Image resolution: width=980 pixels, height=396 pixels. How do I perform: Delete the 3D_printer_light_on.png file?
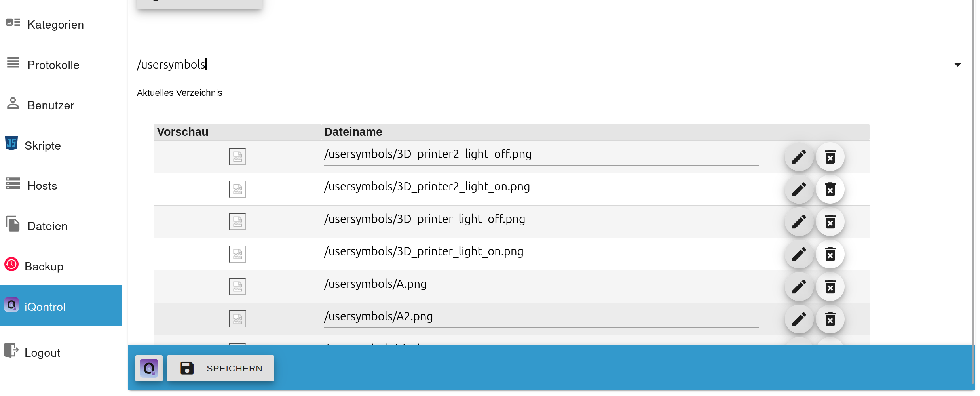click(830, 254)
